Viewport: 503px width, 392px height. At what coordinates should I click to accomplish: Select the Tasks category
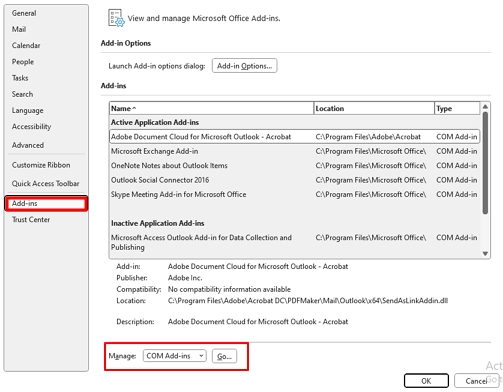pos(20,78)
